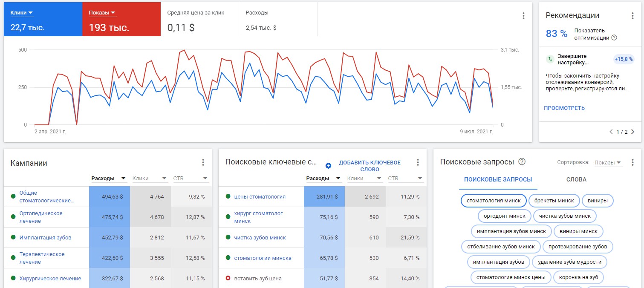
Task: Open the Сортировка Показы dropdown
Action: coord(608,162)
